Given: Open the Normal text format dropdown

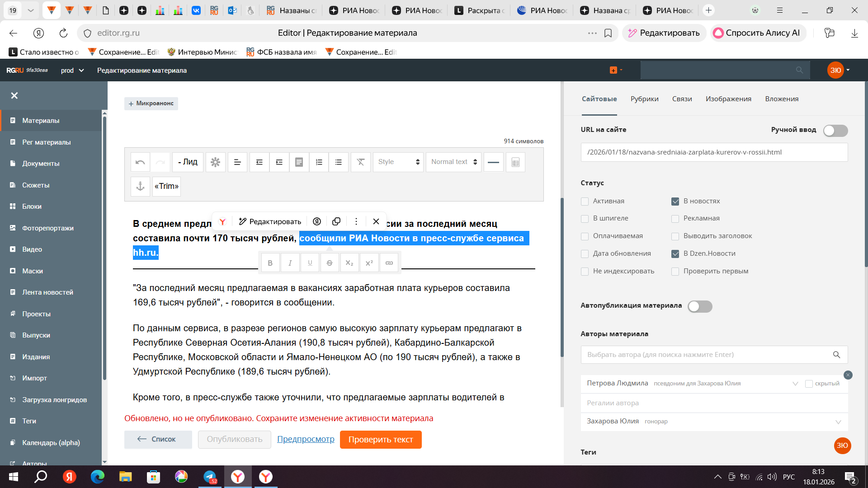Looking at the screenshot, I should pos(453,162).
